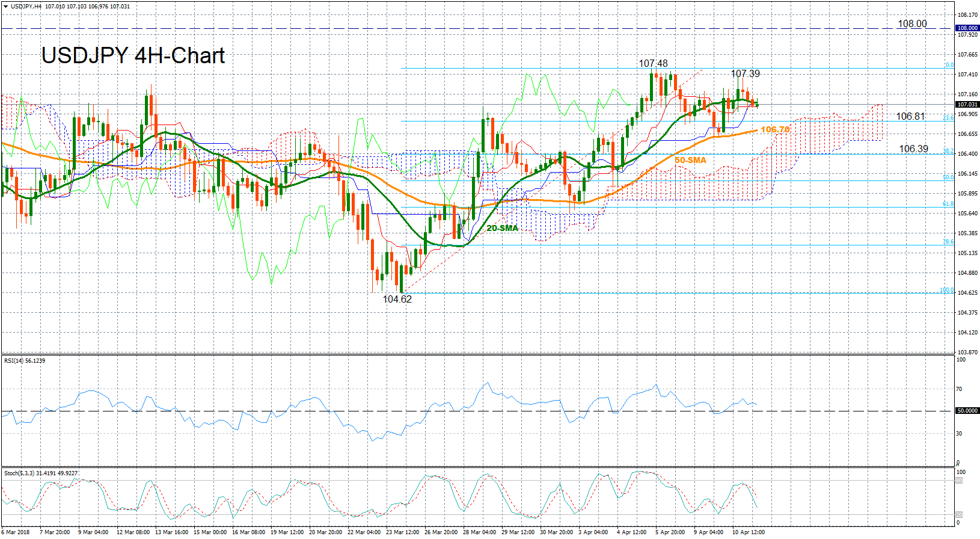Select the USDJPY 4H-Chart title text

[x=133, y=55]
